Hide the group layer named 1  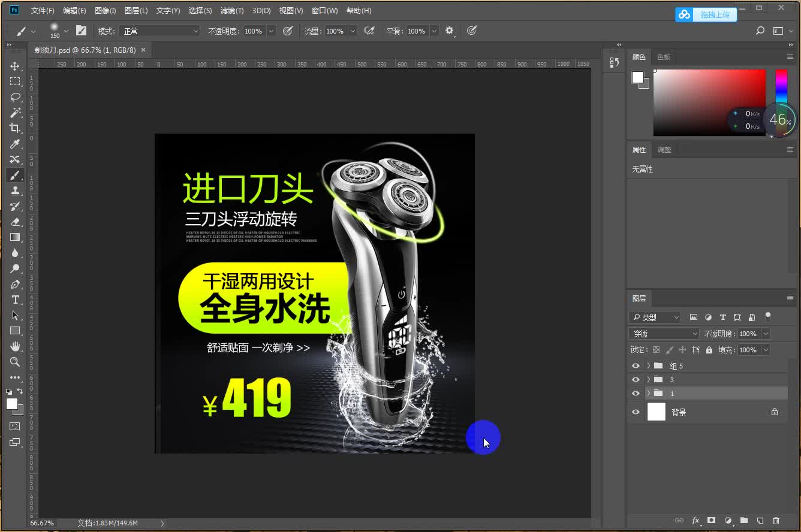click(636, 393)
